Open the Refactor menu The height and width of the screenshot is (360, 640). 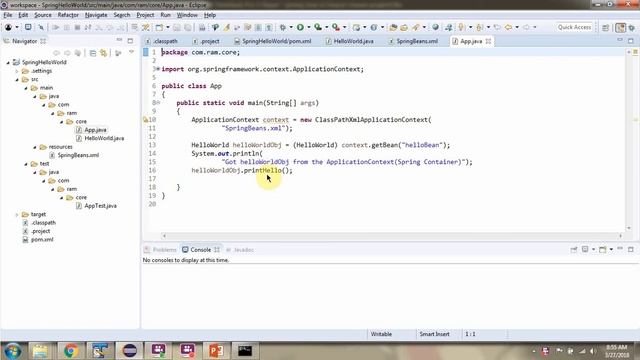(x=68, y=15)
